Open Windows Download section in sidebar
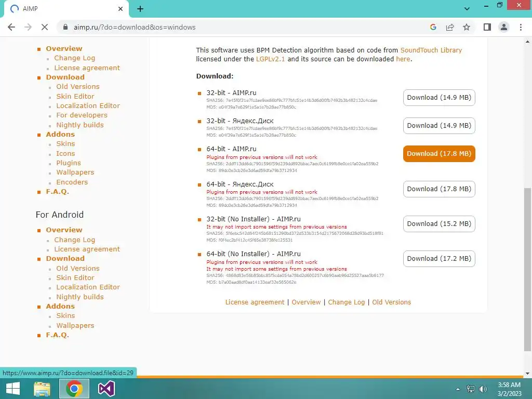This screenshot has height=399, width=532. pos(65,77)
